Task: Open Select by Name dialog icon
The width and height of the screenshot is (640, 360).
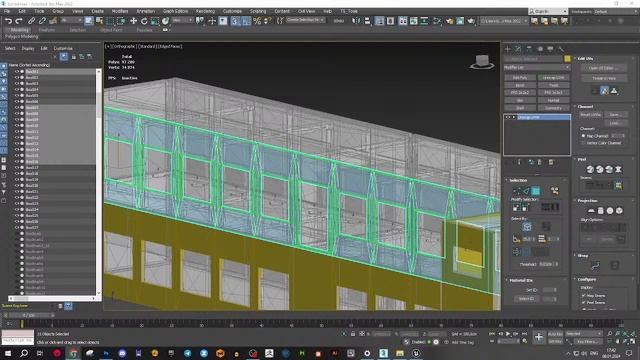Action: [x=99, y=20]
